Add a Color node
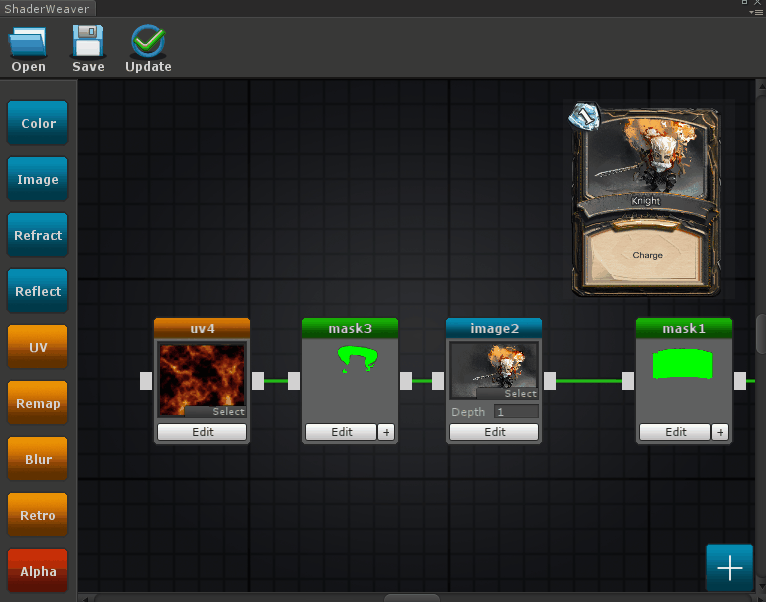Screen dimensions: 766x602 point(38,123)
